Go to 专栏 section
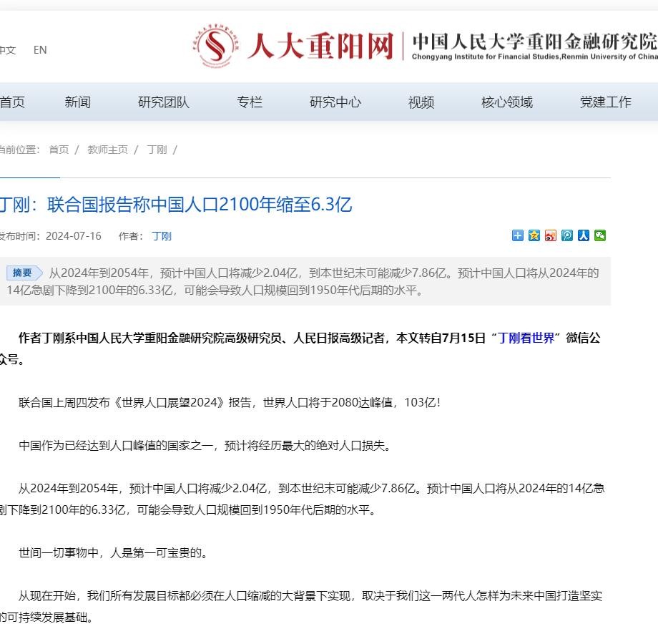Image resolution: width=658 pixels, height=644 pixels. [x=250, y=102]
